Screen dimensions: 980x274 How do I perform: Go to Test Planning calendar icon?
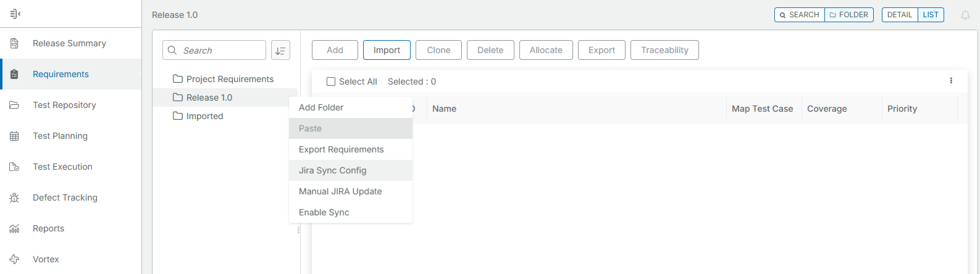(14, 136)
